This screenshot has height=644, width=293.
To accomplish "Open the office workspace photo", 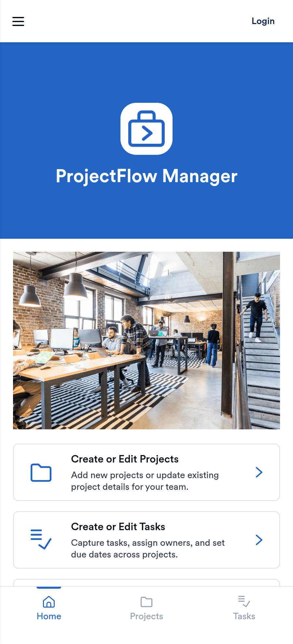I will (146, 341).
